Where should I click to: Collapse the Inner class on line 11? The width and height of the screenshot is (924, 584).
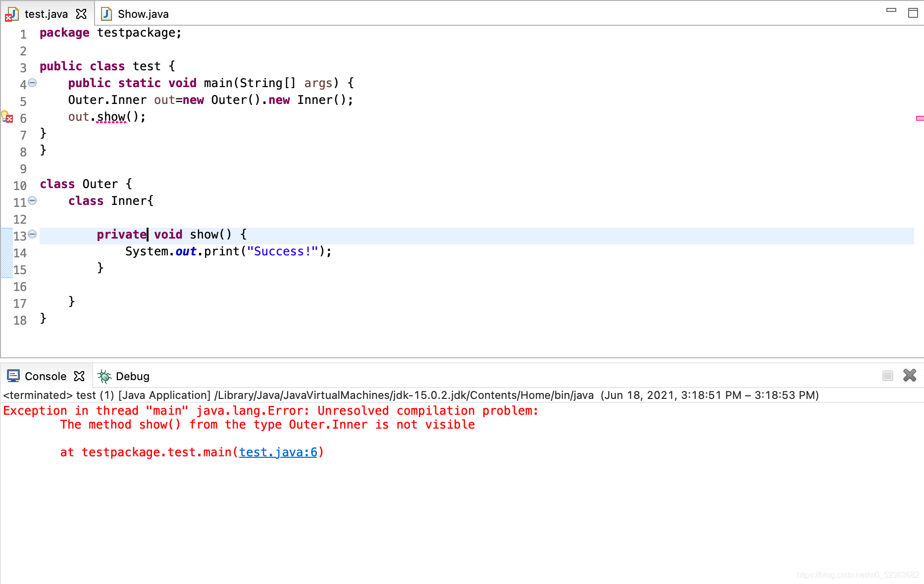click(x=32, y=200)
